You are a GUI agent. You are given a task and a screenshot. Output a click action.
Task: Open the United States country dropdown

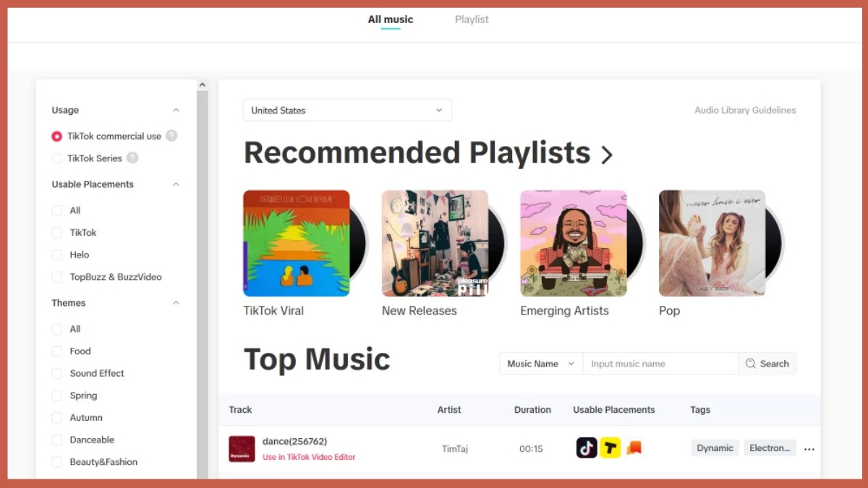347,110
